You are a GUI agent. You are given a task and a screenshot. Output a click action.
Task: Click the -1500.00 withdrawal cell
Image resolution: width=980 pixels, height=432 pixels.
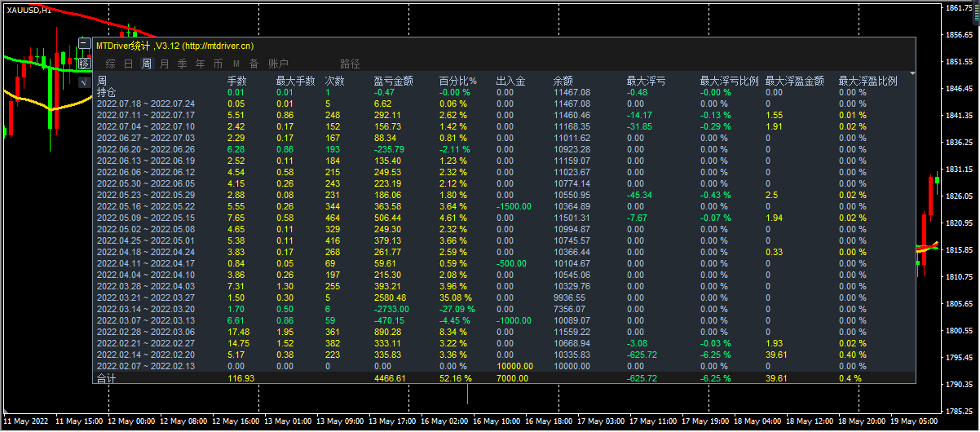pos(514,206)
